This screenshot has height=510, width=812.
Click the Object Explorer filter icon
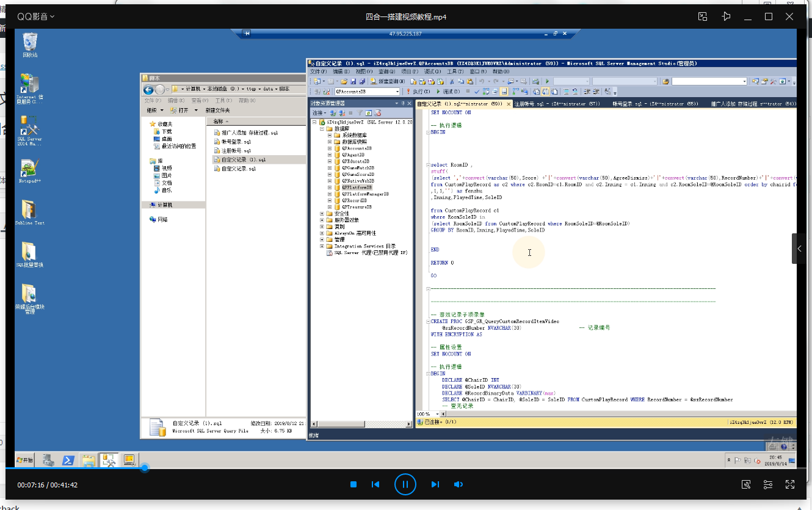coord(360,113)
